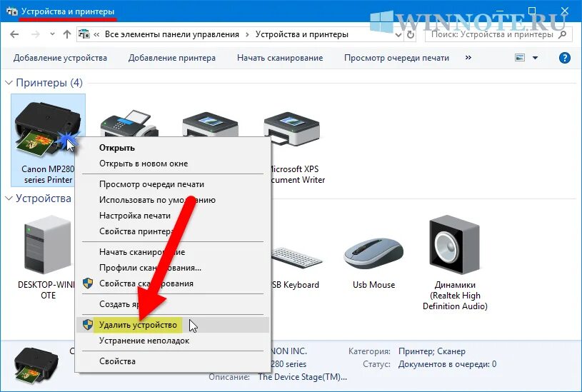Select the DESKTOP-WINNOTE computer icon
Image resolution: width=582 pixels, height=392 pixels.
click(48, 245)
